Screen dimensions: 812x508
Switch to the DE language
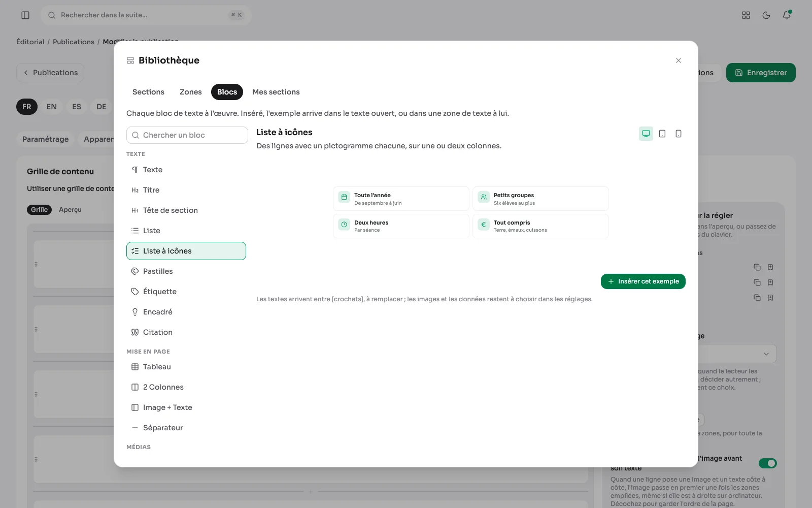point(101,107)
